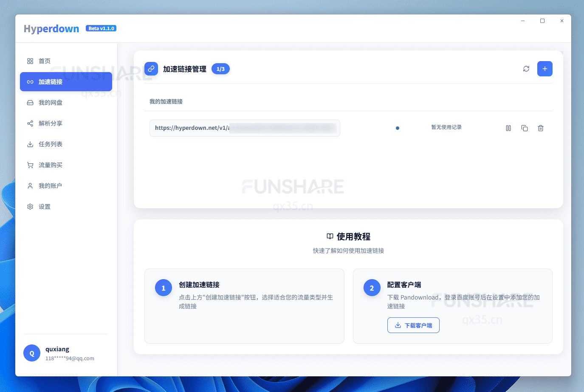This screenshot has width=584, height=392.
Task: Click the 1/3 link count badge
Action: coord(220,69)
